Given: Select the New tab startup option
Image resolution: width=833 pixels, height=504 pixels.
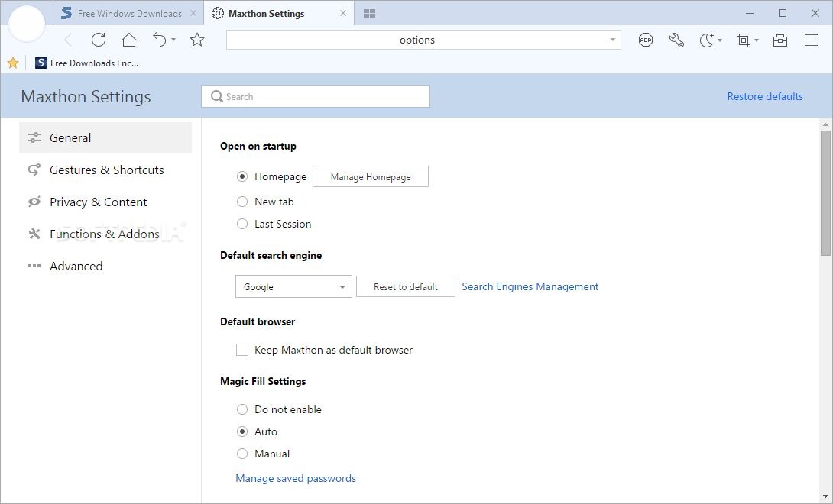Looking at the screenshot, I should tap(242, 202).
